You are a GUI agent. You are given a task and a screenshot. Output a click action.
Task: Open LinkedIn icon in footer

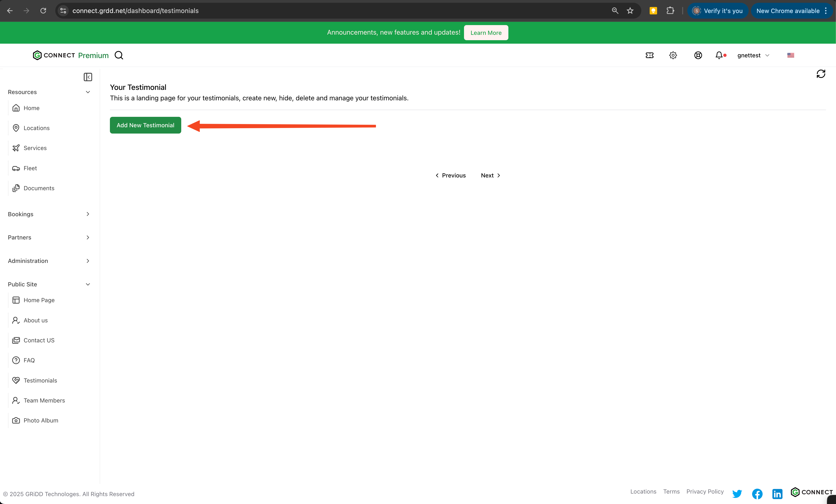pos(777,494)
